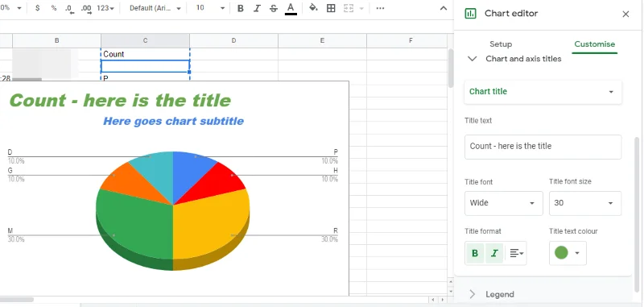Image resolution: width=644 pixels, height=307 pixels.
Task: Click the Chart editor panel icon
Action: coord(470,14)
